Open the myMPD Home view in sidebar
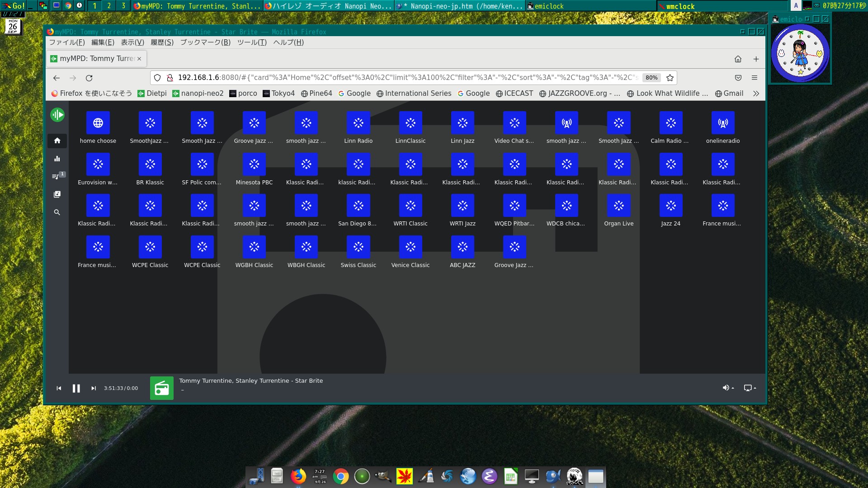 (57, 141)
